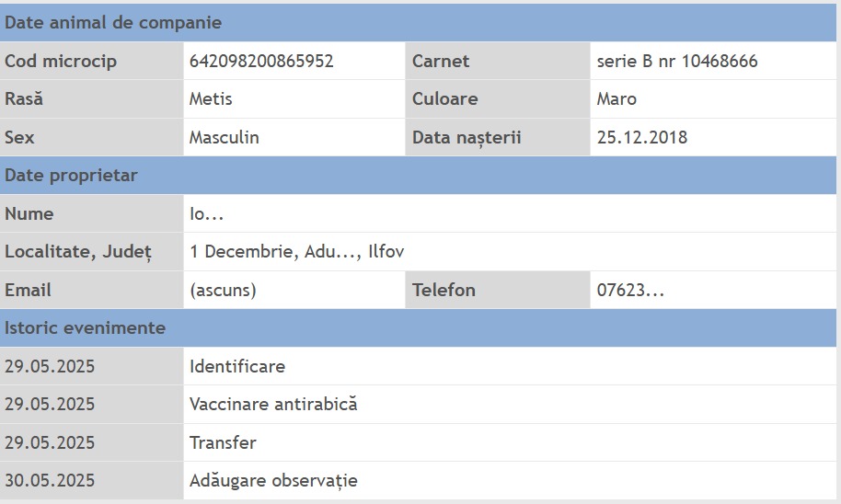Select the Carnet value serie B nr 10468666

pos(677,62)
